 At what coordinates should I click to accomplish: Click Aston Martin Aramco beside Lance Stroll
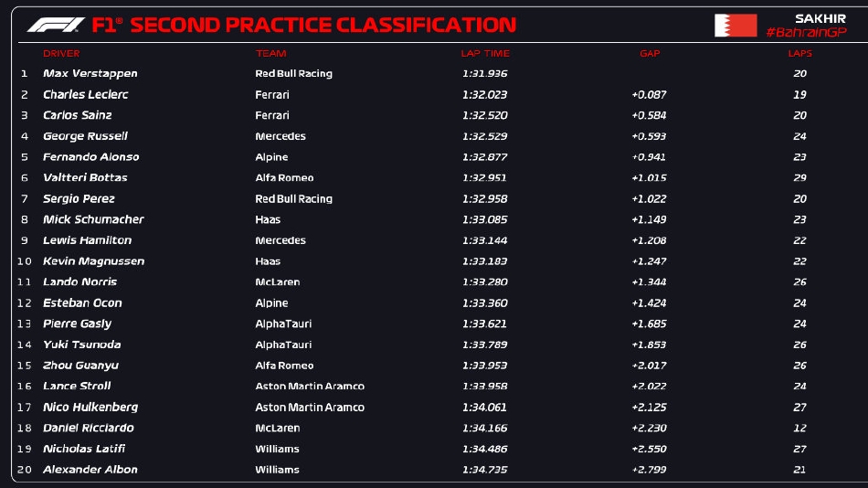[310, 387]
